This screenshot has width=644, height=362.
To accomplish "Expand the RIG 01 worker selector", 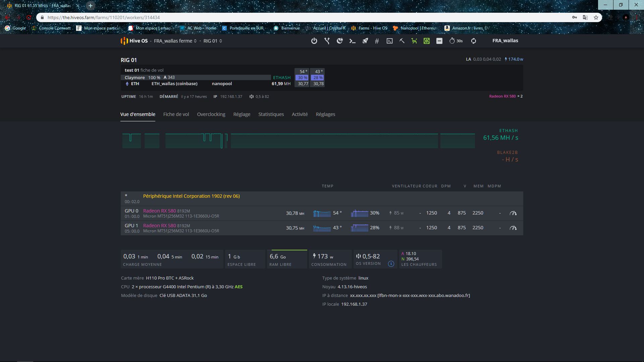I will [x=213, y=41].
